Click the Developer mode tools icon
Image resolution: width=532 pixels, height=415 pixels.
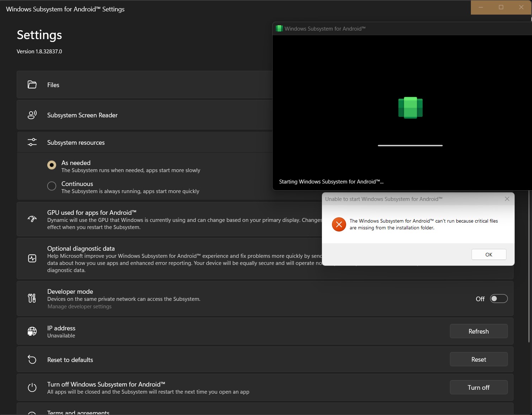[32, 298]
